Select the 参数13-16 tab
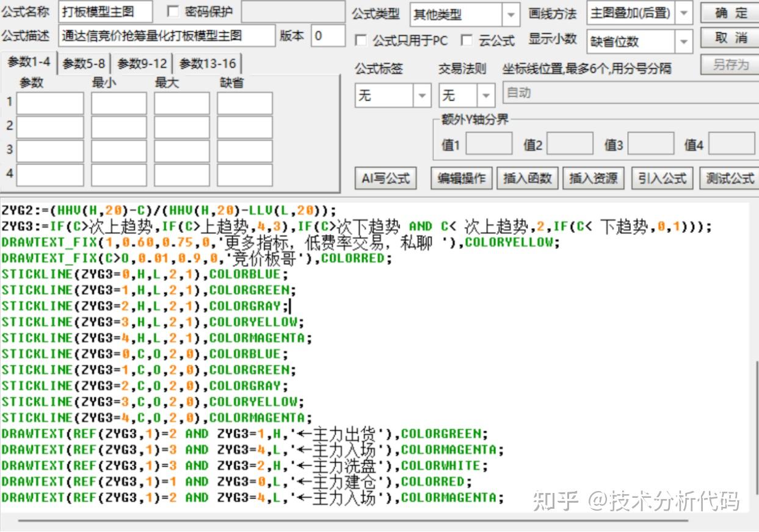Image resolution: width=759 pixels, height=532 pixels. (208, 63)
